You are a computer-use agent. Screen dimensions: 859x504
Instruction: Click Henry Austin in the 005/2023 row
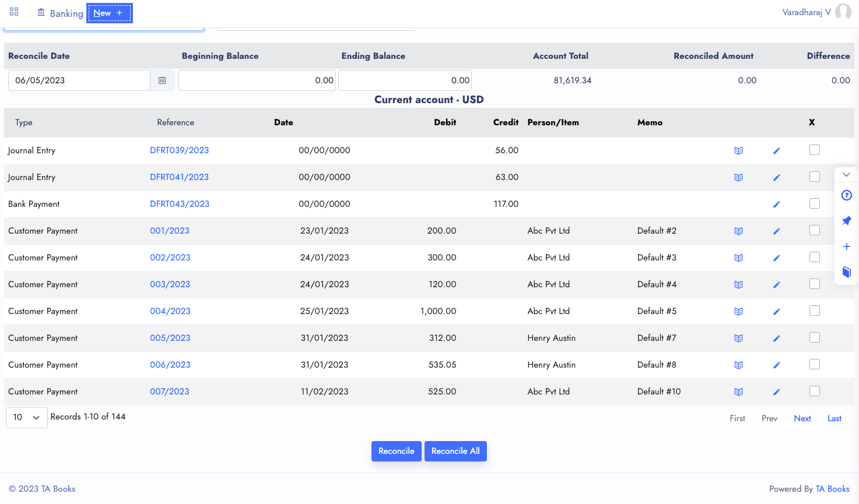coord(551,338)
